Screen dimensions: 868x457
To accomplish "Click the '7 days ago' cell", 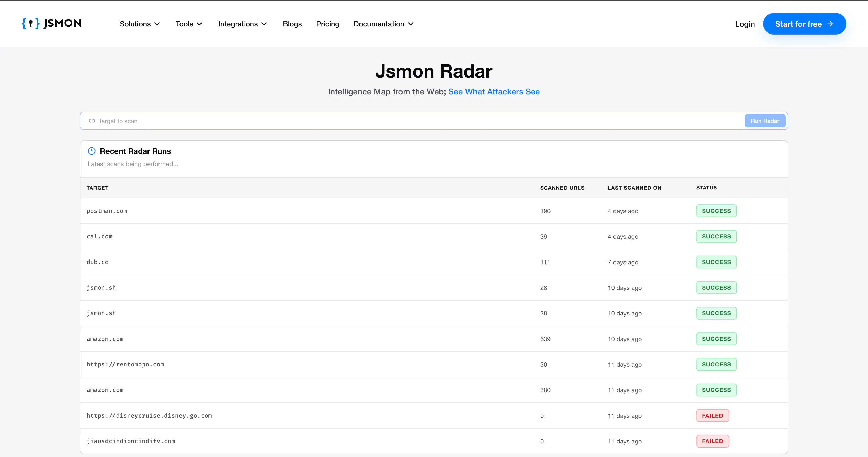I will (x=623, y=262).
